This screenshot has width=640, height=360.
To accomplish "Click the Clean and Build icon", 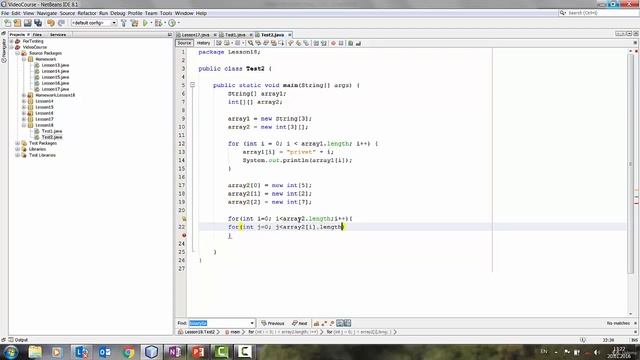I will coord(134,23).
